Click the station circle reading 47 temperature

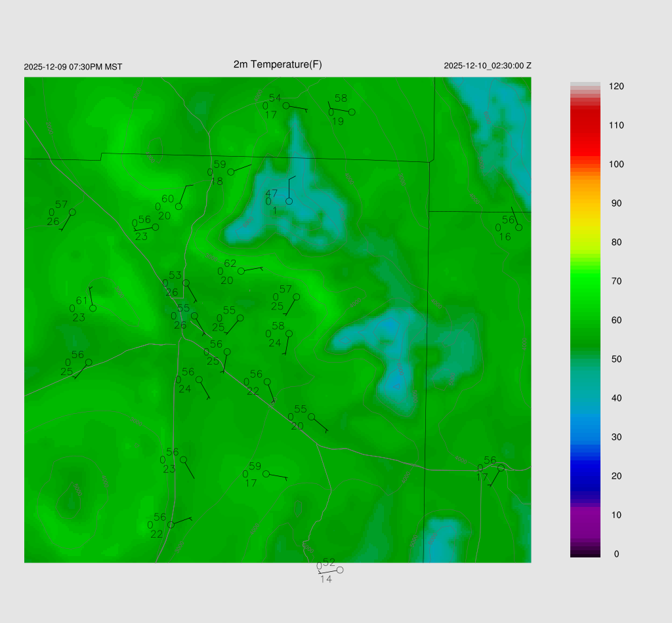tap(289, 201)
